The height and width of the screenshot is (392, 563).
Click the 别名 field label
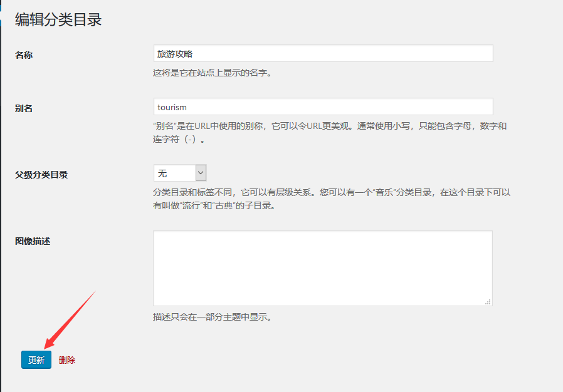click(24, 108)
